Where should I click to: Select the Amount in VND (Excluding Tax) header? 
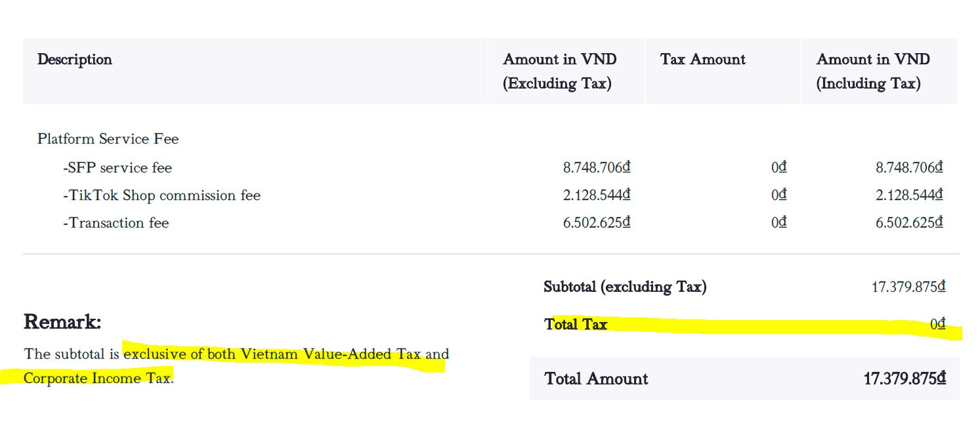click(559, 71)
